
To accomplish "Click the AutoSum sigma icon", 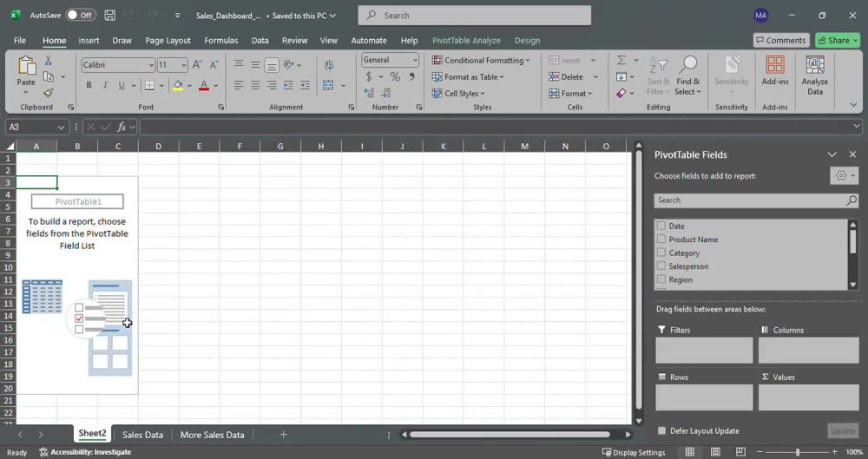I will coord(621,60).
